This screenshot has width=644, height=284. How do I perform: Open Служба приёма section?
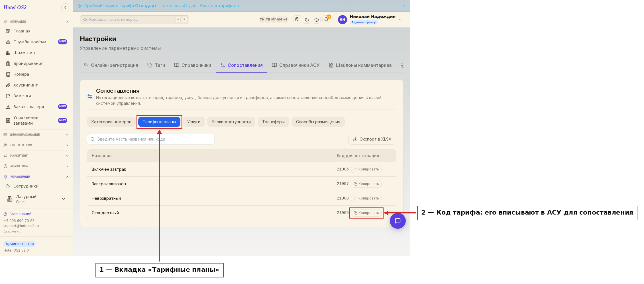(x=36, y=42)
